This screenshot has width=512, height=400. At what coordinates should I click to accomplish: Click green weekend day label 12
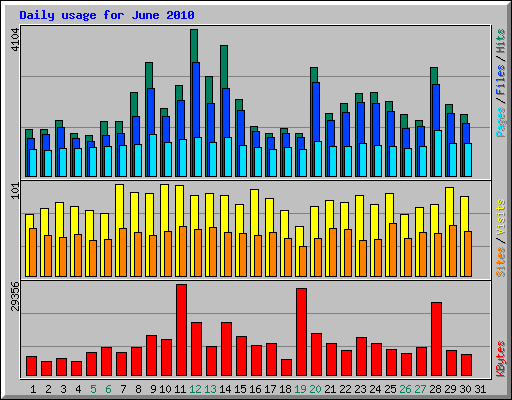(x=195, y=389)
